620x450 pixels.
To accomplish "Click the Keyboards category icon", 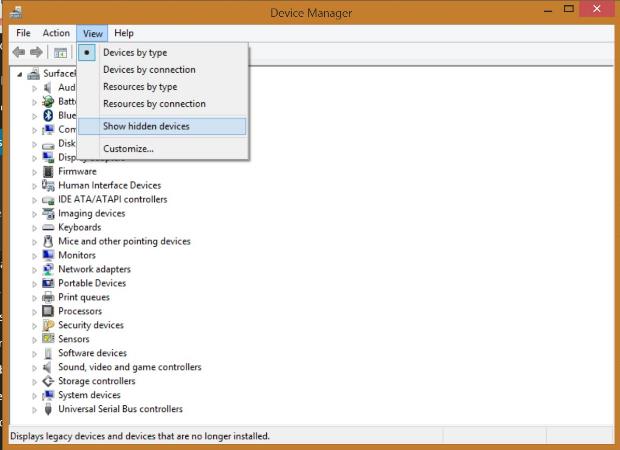I will (x=48, y=227).
